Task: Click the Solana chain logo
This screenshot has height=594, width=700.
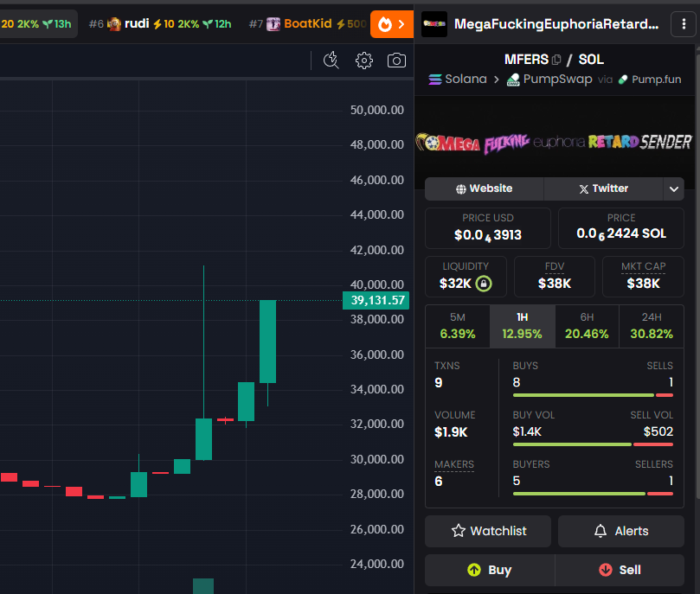Action: tap(435, 80)
